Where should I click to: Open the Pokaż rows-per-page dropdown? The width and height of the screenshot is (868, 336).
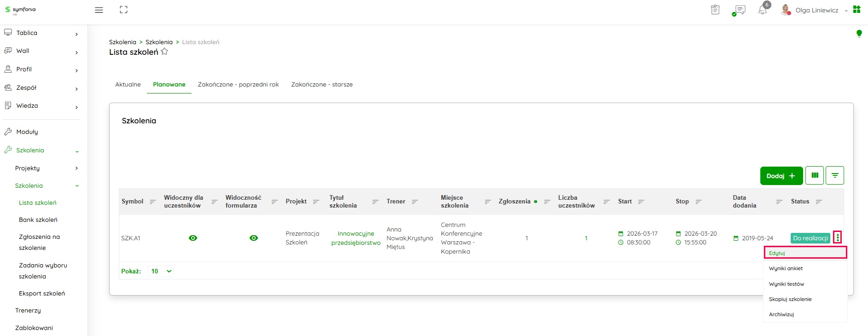161,271
